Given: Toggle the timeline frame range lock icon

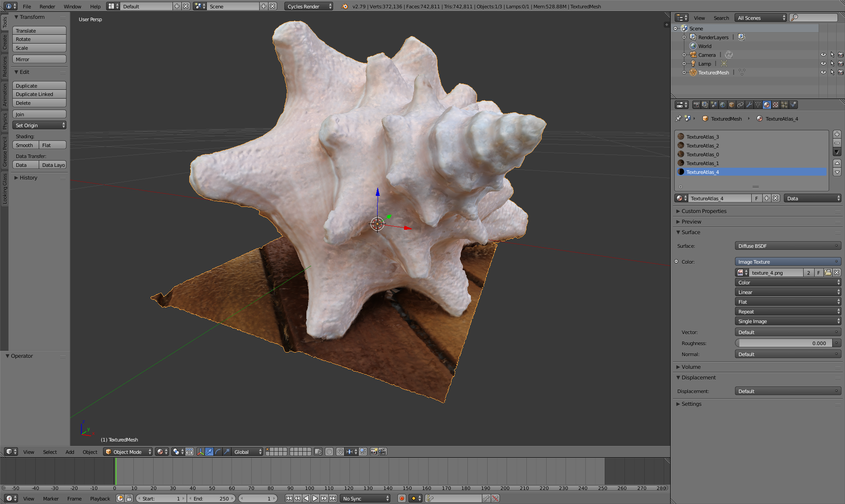Looking at the screenshot, I should click(129, 498).
